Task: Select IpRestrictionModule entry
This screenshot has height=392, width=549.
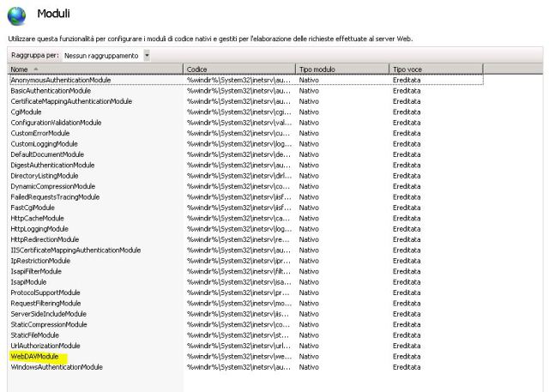Action: point(40,261)
